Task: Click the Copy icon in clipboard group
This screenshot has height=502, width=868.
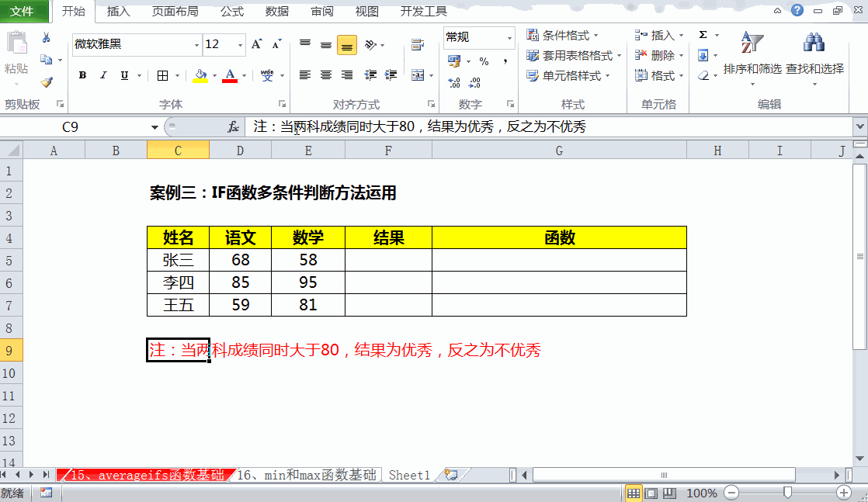Action: click(47, 60)
